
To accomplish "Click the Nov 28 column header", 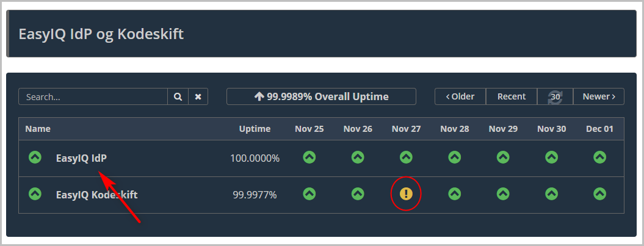I will click(455, 129).
